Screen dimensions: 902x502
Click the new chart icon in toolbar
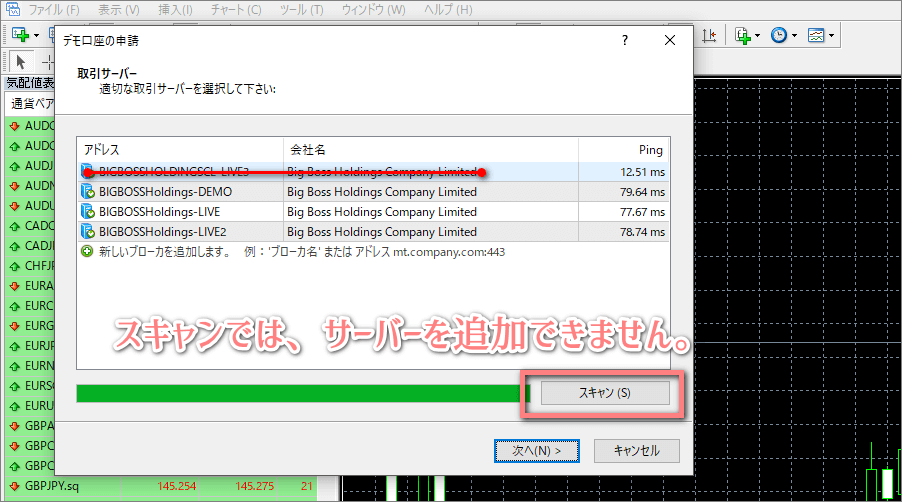pyautogui.click(x=21, y=35)
